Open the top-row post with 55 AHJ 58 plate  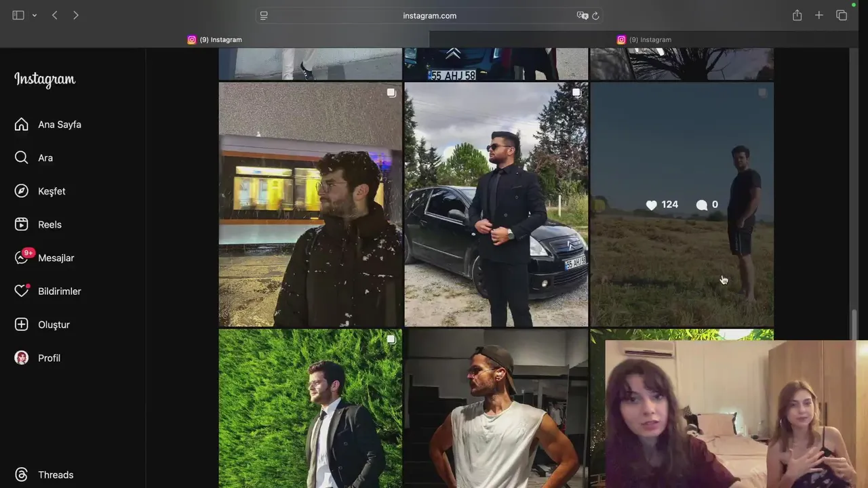click(496, 64)
